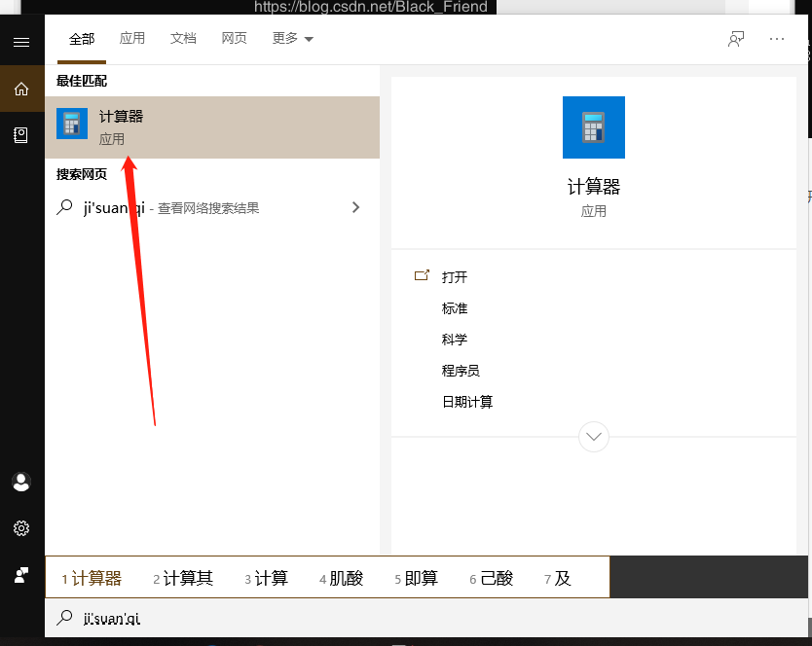The height and width of the screenshot is (646, 812).
Task: Open the hamburger menu in the sidebar
Action: 21,41
